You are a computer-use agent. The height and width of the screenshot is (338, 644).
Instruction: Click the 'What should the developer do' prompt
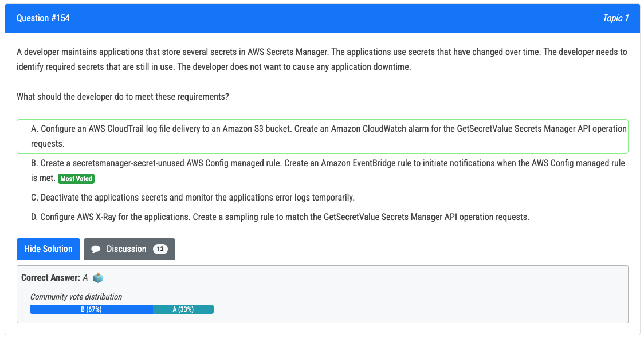coord(123,96)
